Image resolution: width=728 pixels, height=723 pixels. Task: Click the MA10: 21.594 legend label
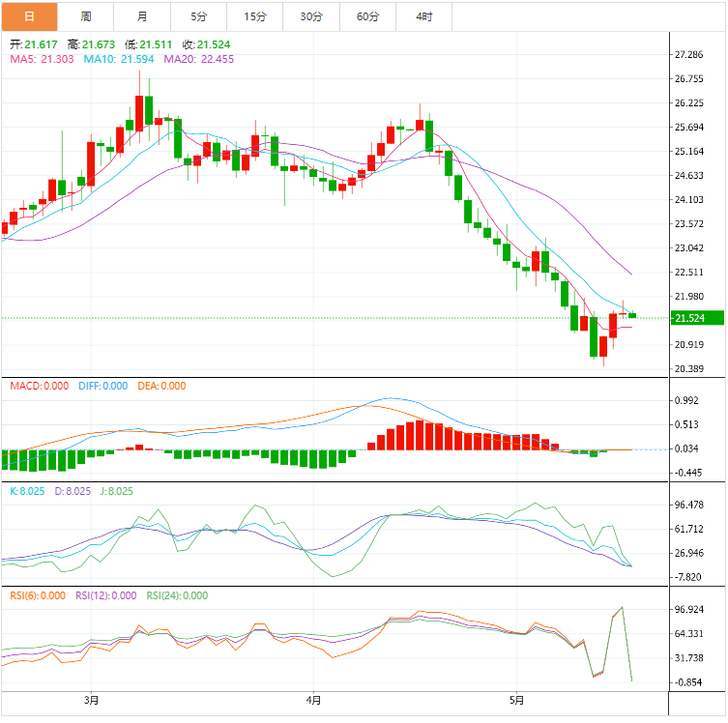(x=119, y=59)
